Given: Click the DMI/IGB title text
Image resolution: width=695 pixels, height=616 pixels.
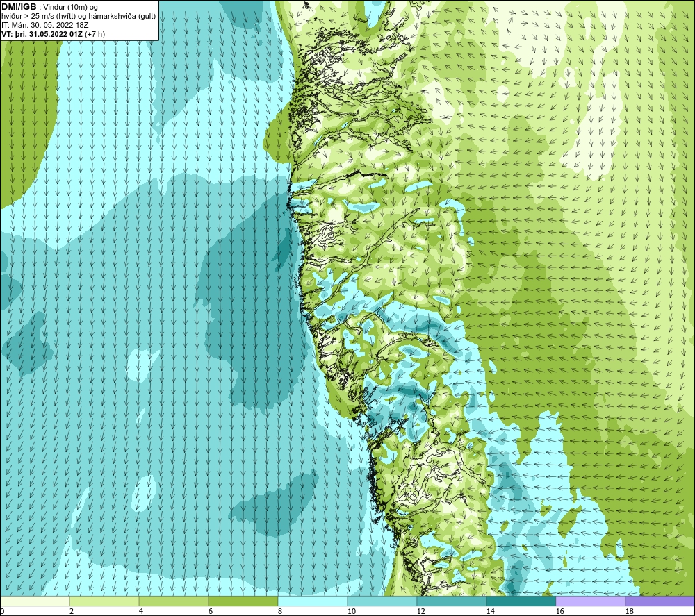Looking at the screenshot, I should (19, 7).
